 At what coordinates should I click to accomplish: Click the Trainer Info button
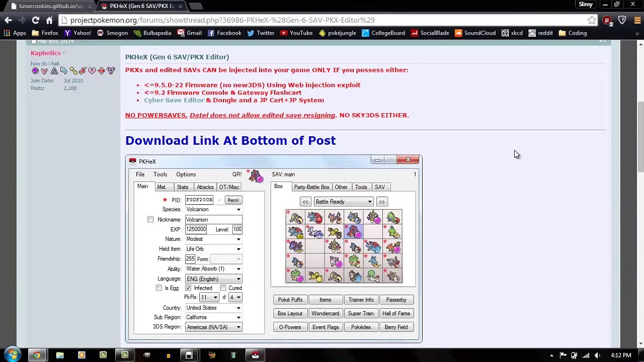pos(361,300)
